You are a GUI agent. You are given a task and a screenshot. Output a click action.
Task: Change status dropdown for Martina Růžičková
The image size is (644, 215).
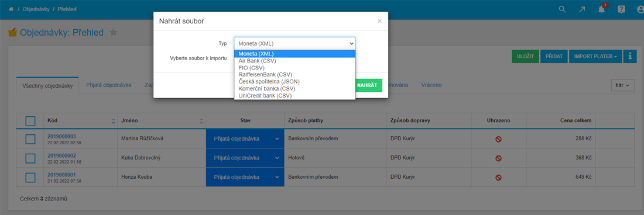pyautogui.click(x=245, y=139)
